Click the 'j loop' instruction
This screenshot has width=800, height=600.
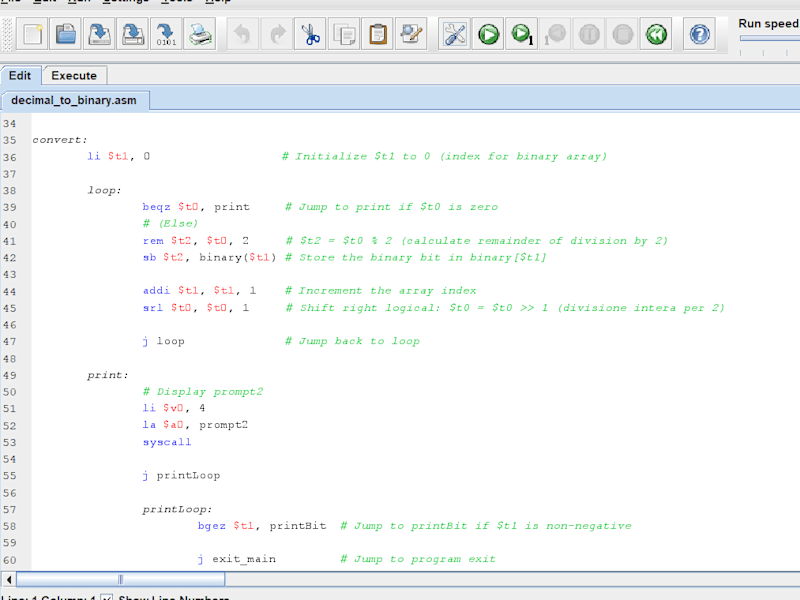[163, 341]
